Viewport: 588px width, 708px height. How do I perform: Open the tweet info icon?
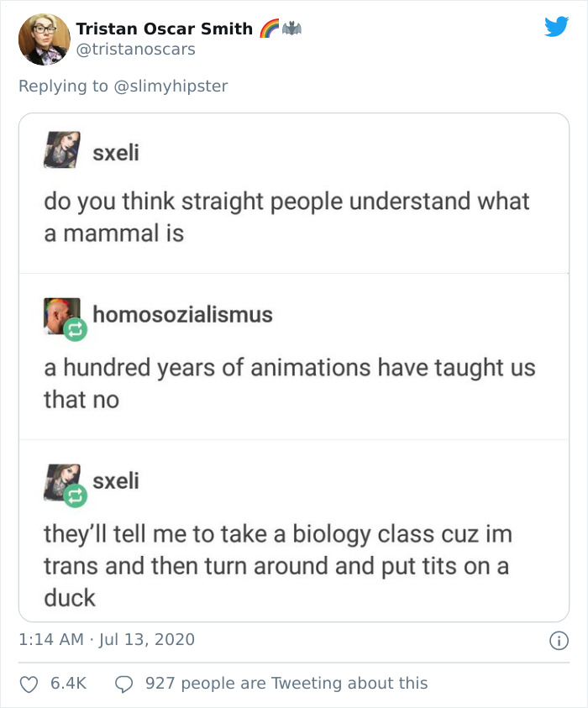tap(559, 639)
